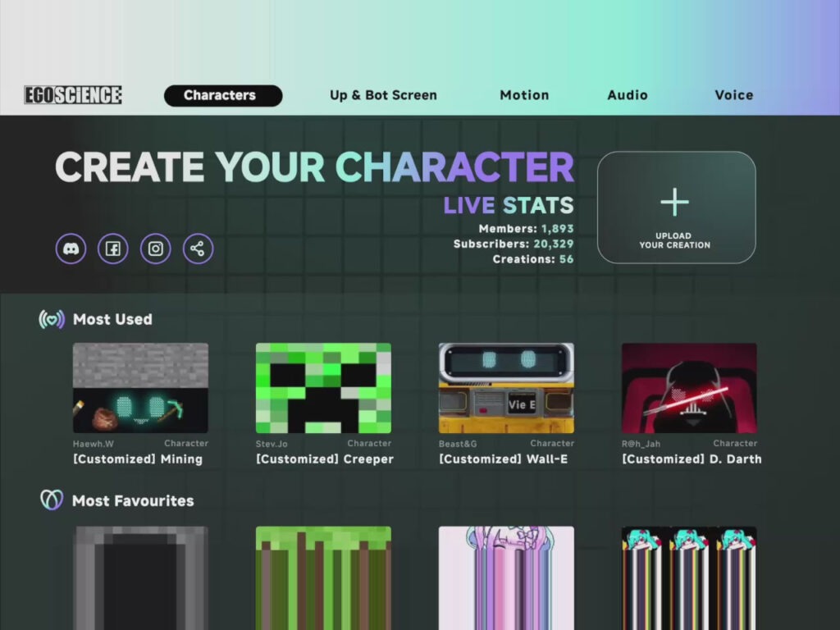Click the "[Customized] Wall-E" title
Image resolution: width=840 pixels, height=630 pixels.
click(x=503, y=459)
